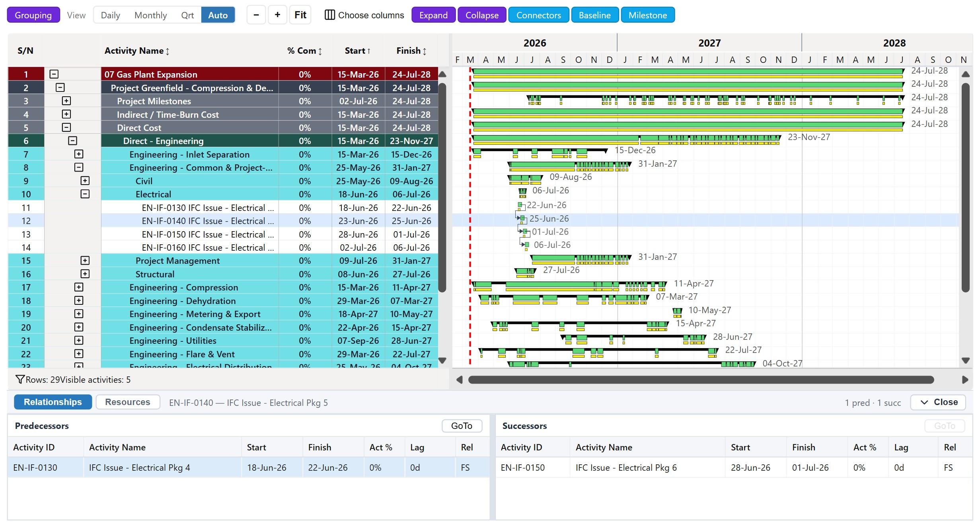The width and height of the screenshot is (980, 526).
Task: Expand Engineering - Utilities group
Action: 79,340
